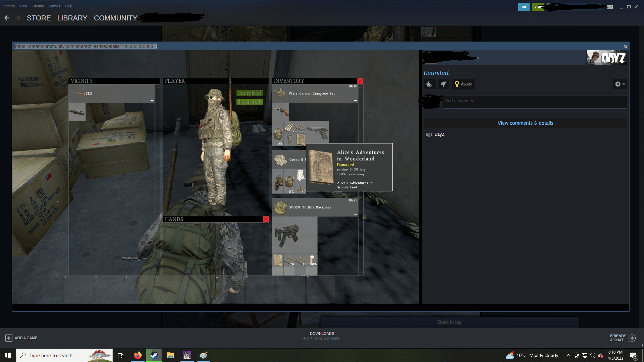Switch to the LIBRARY tab

(72, 18)
